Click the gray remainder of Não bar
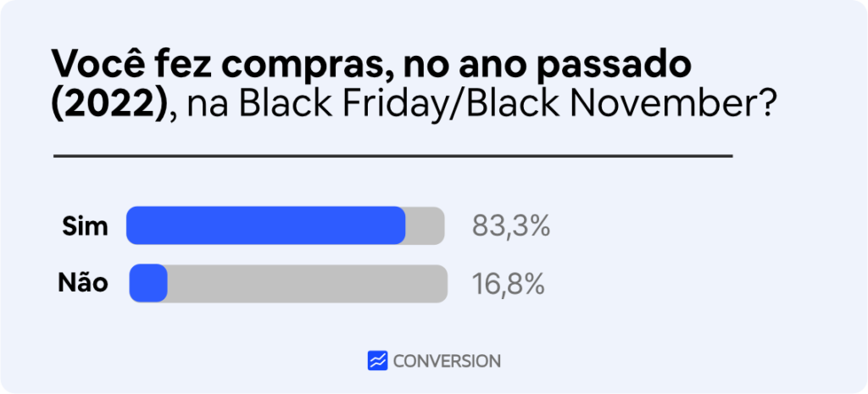The width and height of the screenshot is (868, 394). pos(307,283)
